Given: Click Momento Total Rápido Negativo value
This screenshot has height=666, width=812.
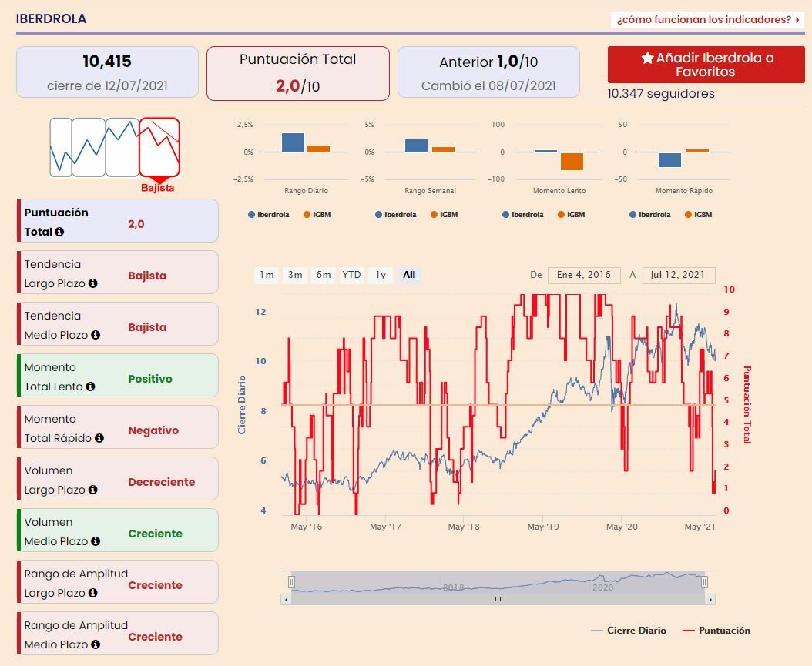Looking at the screenshot, I should point(153,430).
